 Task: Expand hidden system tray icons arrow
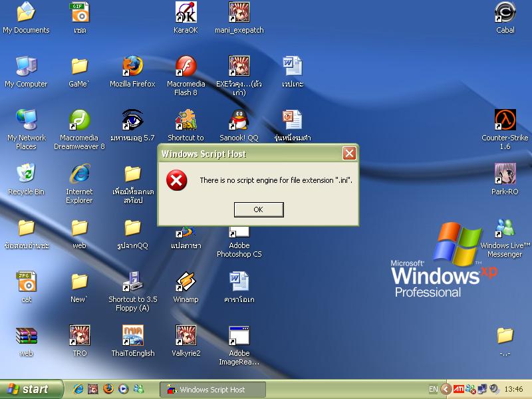446,389
